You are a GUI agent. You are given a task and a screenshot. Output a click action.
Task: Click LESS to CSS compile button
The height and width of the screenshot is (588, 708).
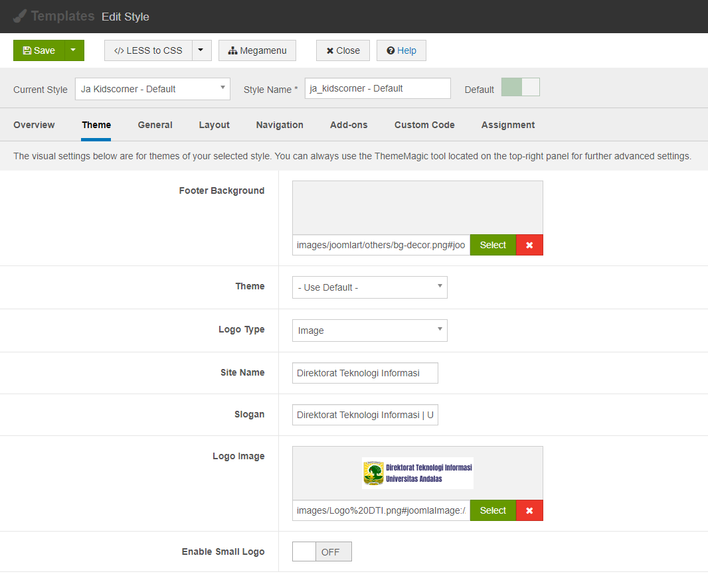(148, 50)
